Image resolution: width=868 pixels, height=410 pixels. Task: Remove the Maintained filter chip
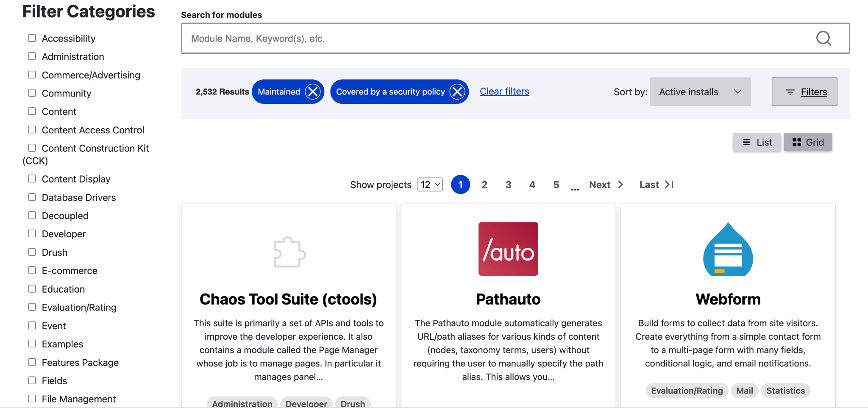[313, 91]
